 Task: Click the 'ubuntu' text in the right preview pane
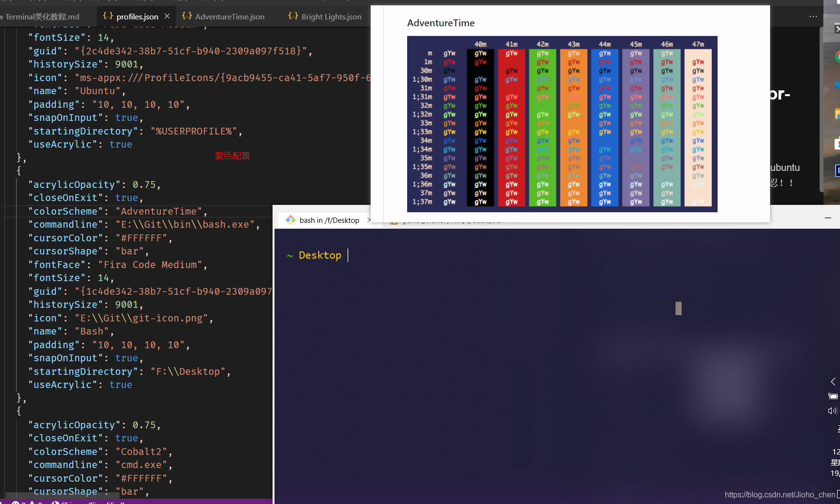(785, 168)
